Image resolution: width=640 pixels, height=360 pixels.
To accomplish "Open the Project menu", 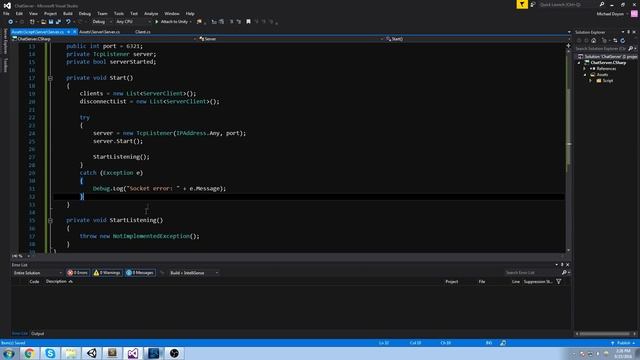I will (50, 13).
